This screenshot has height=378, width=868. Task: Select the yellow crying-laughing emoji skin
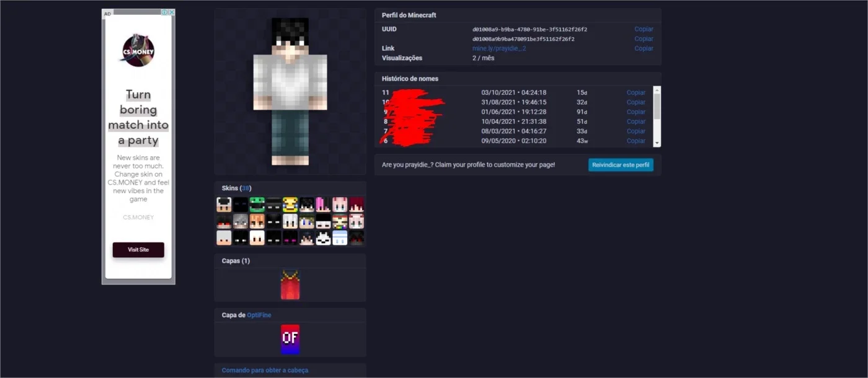tap(290, 204)
